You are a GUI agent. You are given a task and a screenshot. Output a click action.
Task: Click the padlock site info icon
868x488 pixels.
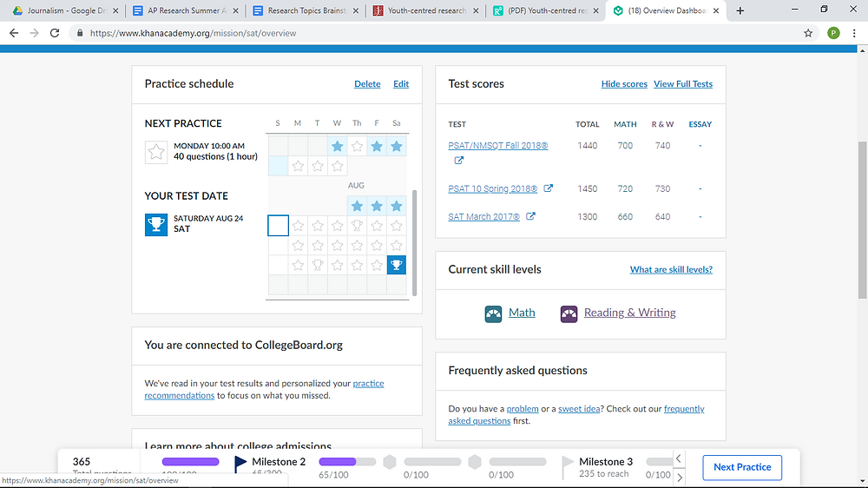click(80, 33)
